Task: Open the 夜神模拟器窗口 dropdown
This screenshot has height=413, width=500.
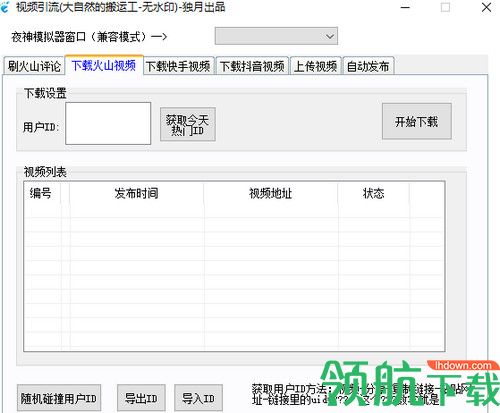Action: click(276, 36)
